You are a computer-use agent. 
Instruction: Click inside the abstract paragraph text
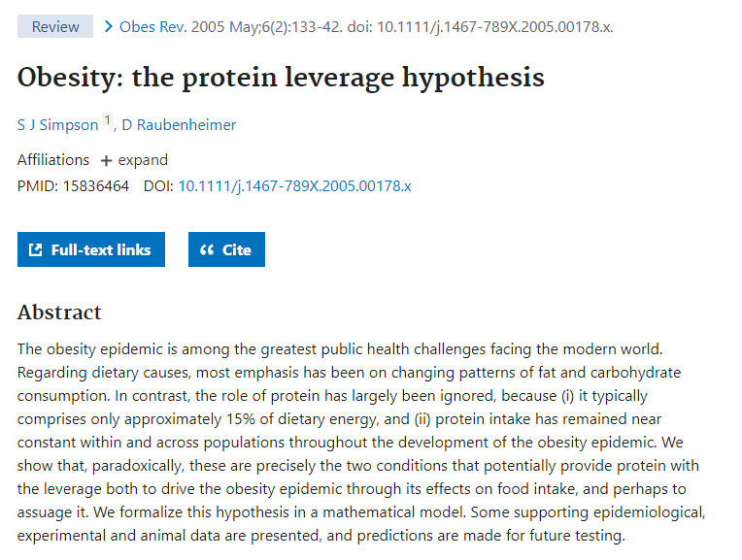click(359, 442)
